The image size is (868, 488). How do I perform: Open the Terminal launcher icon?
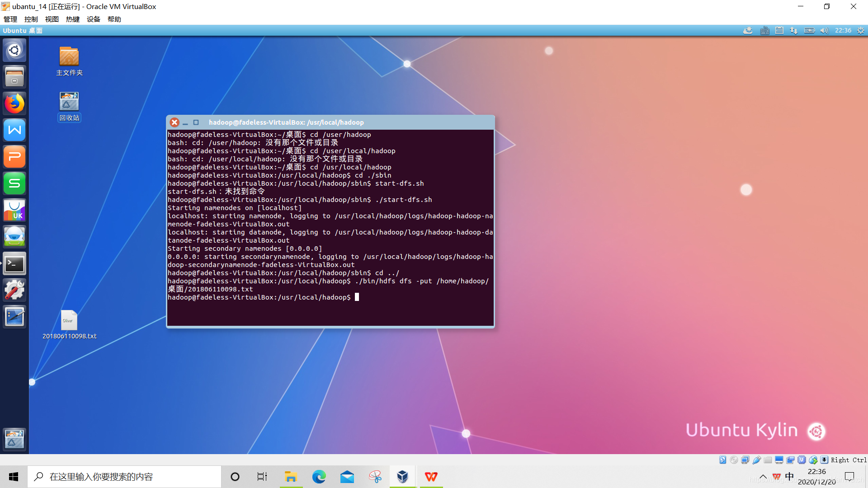tap(14, 264)
